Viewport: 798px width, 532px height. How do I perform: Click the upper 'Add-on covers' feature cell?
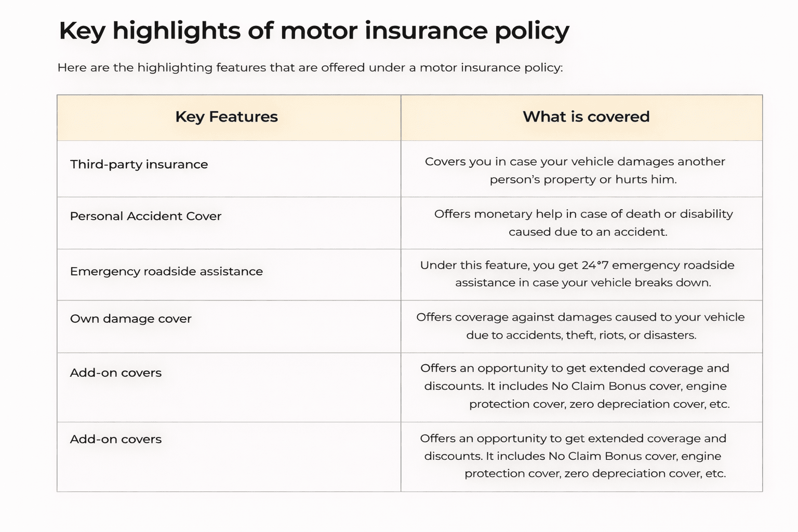coord(115,373)
